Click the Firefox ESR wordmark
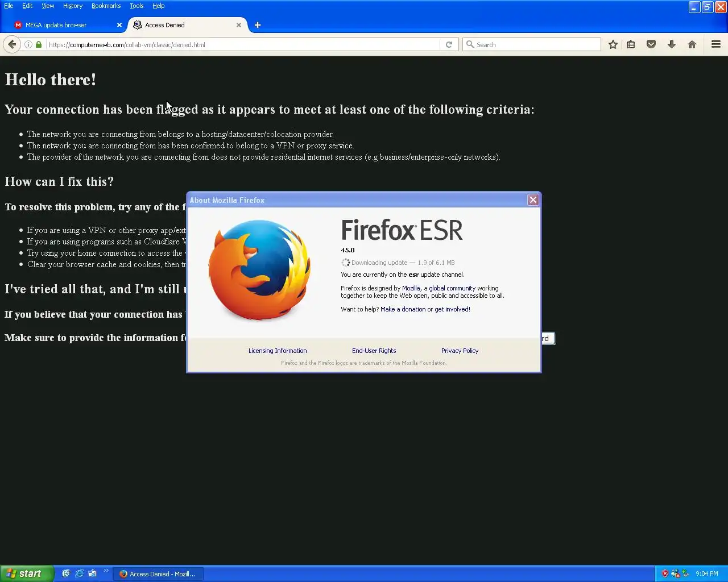The width and height of the screenshot is (728, 582). click(x=402, y=230)
